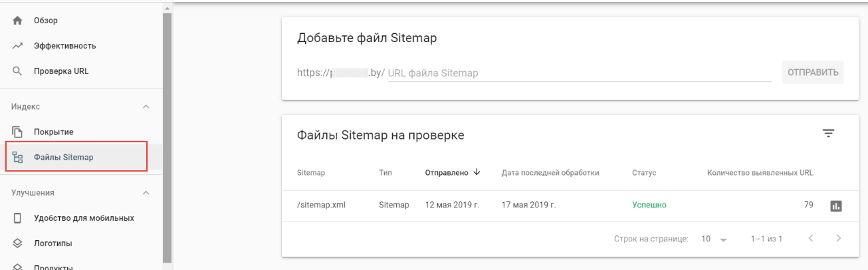Click the URL файла Sitemap input field
Viewport: 868px width, 270px height.
pos(578,72)
